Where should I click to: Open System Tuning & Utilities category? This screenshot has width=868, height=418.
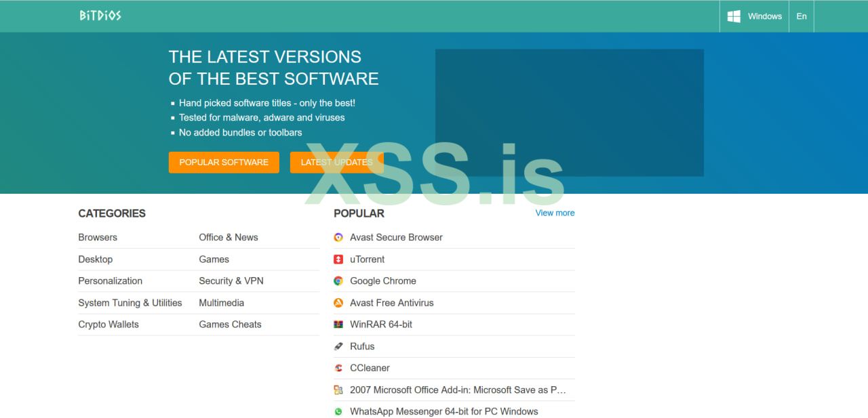(130, 303)
